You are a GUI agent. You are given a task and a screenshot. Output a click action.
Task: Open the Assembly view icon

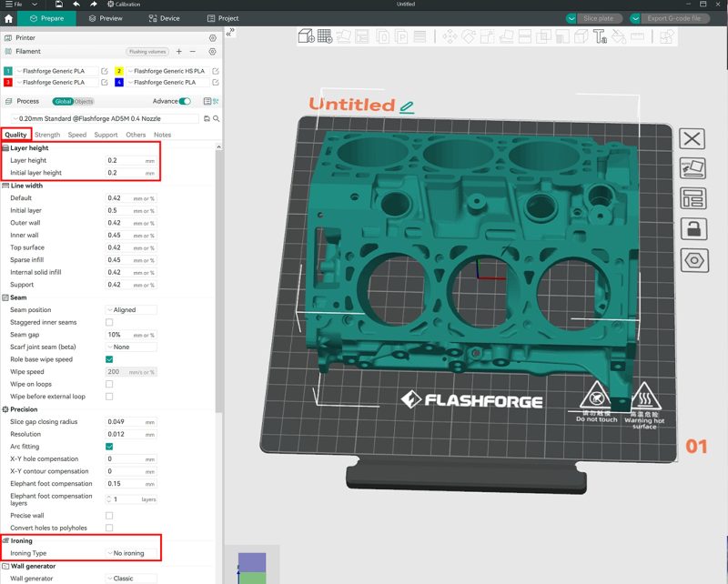tap(667, 36)
